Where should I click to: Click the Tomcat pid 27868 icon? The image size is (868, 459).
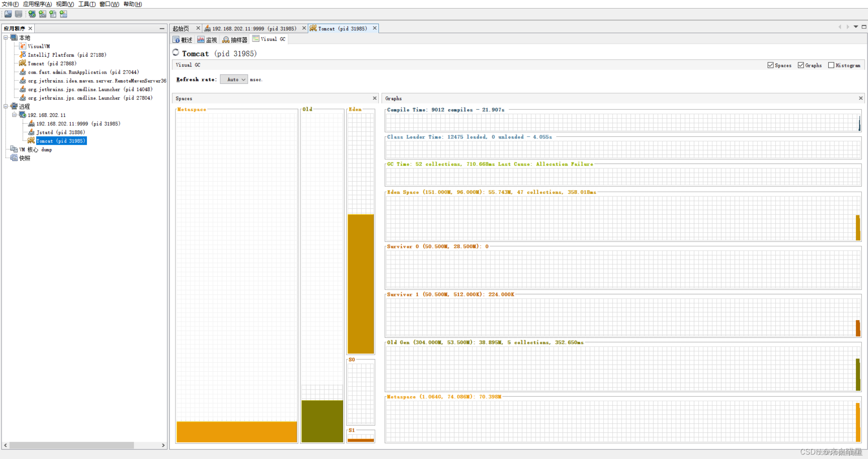tap(22, 63)
